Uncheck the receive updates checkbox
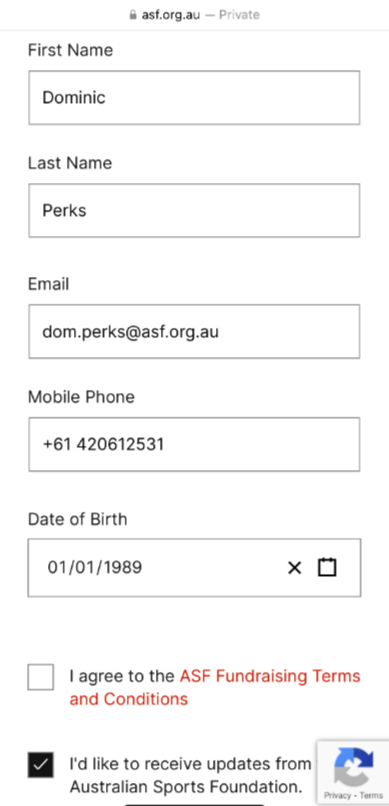This screenshot has height=806, width=389. (x=41, y=765)
